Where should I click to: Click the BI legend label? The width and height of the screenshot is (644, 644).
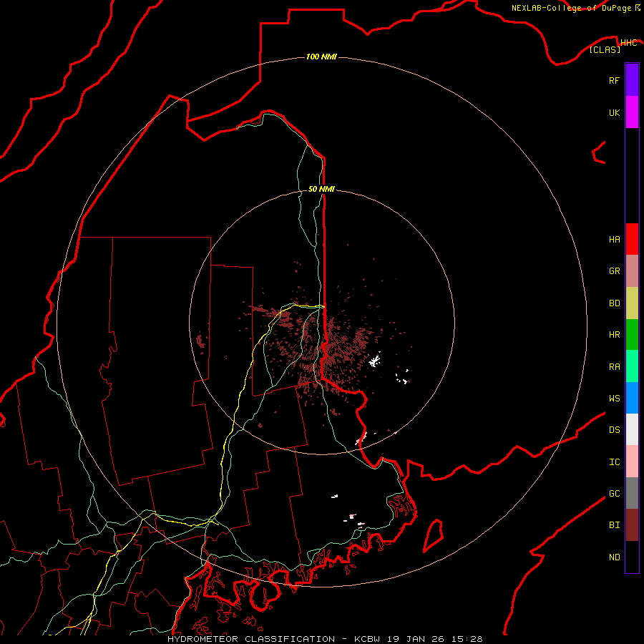(614, 525)
